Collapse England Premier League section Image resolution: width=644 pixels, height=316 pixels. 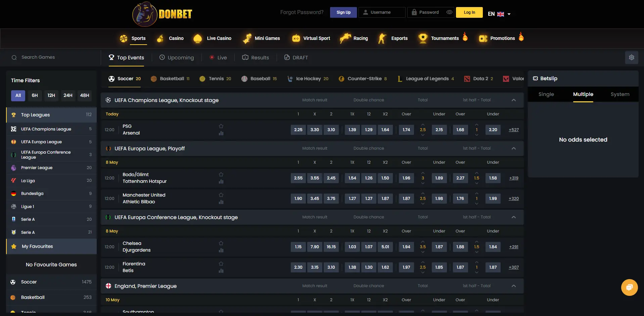tap(514, 286)
